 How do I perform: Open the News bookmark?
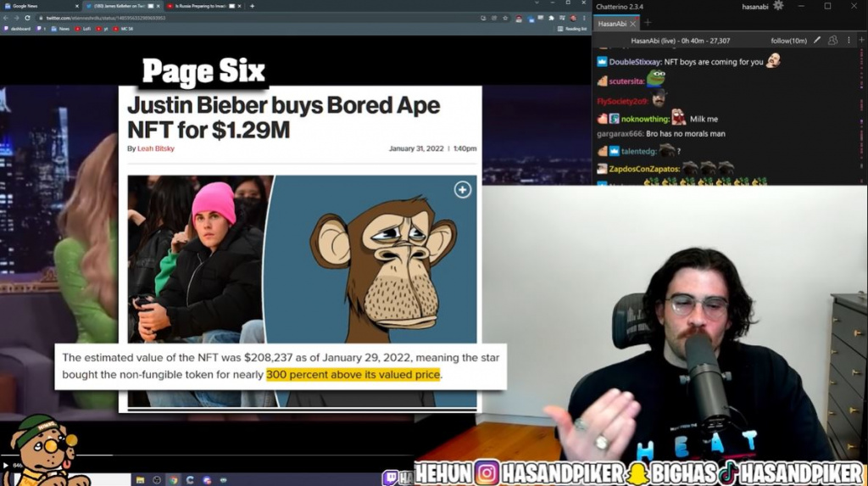click(x=60, y=29)
